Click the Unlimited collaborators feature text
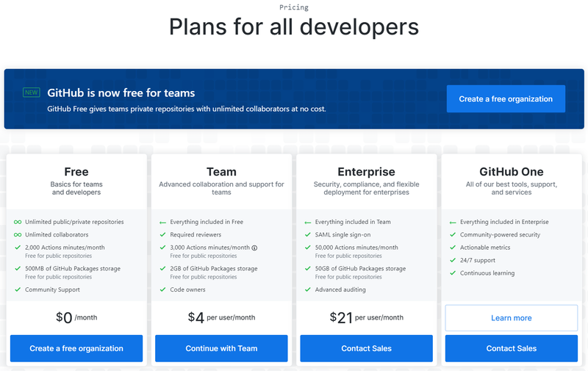The width and height of the screenshot is (588, 371). 57,234
